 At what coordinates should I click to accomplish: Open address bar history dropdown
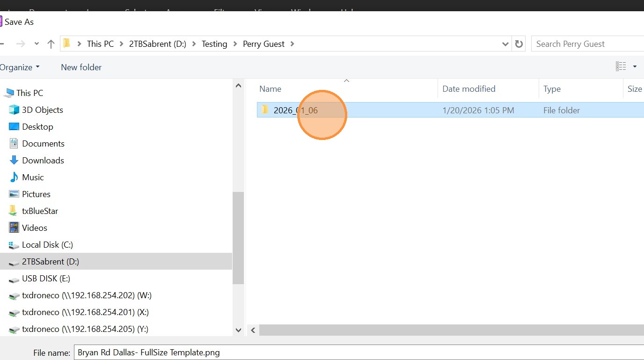505,44
